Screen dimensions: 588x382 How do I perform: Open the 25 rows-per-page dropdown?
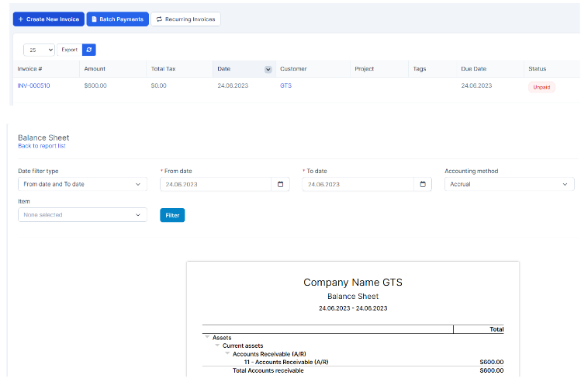(x=39, y=50)
